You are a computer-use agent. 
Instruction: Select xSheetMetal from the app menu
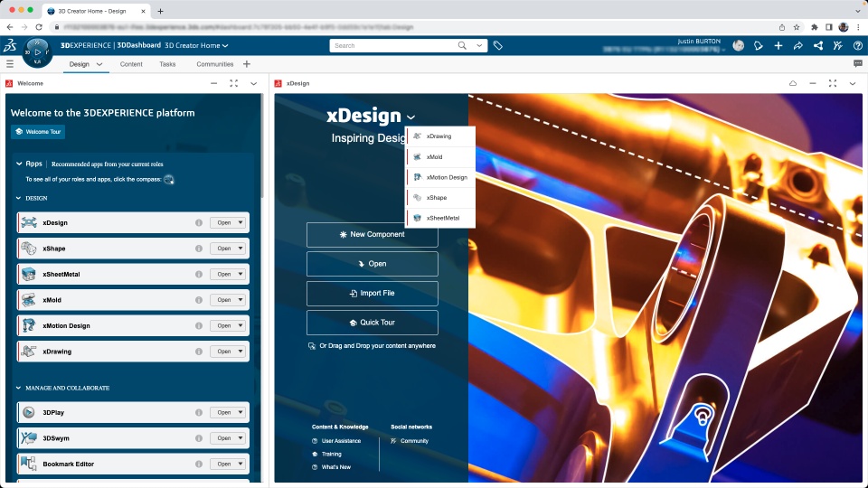point(440,218)
